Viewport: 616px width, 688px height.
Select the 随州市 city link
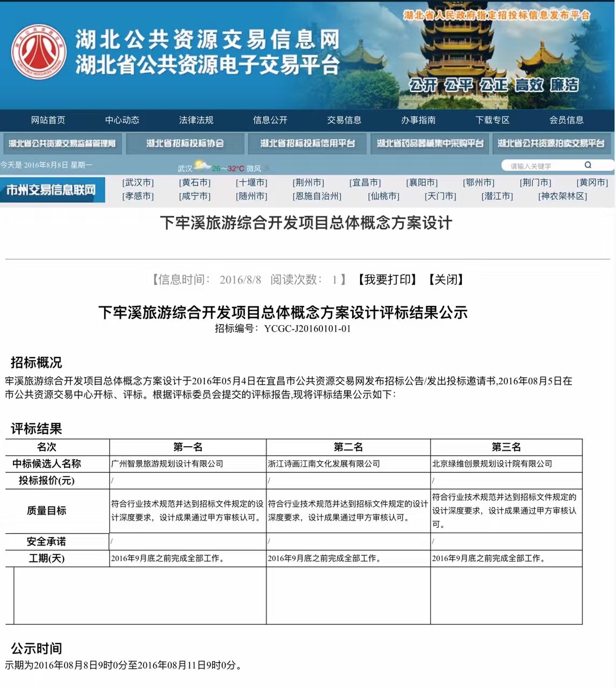[252, 196]
